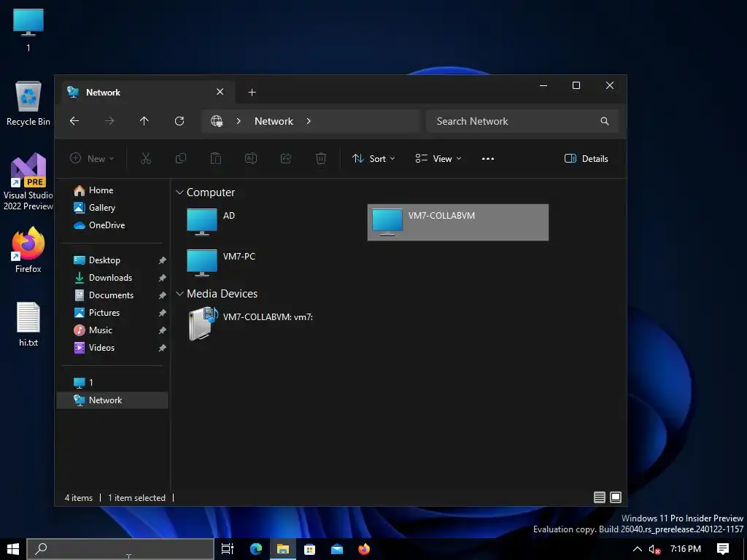Select the VM7-COLLABVM computer

[458, 222]
